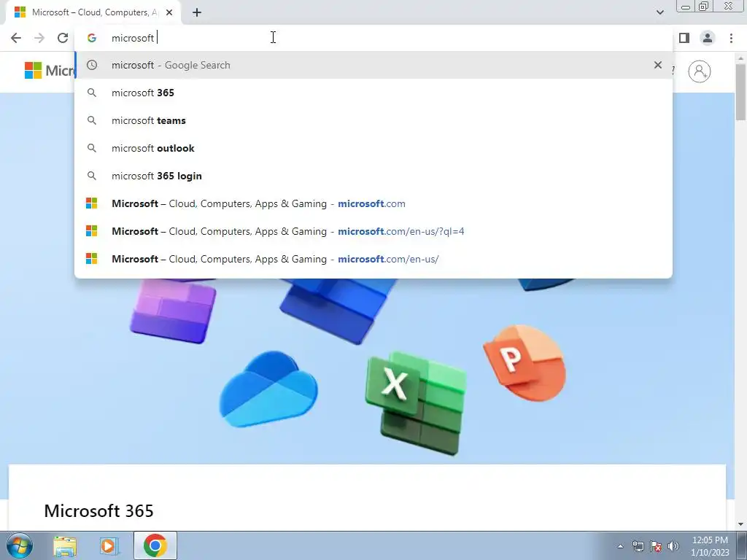Open a new tab with the plus button
This screenshot has width=747, height=560.
[197, 13]
